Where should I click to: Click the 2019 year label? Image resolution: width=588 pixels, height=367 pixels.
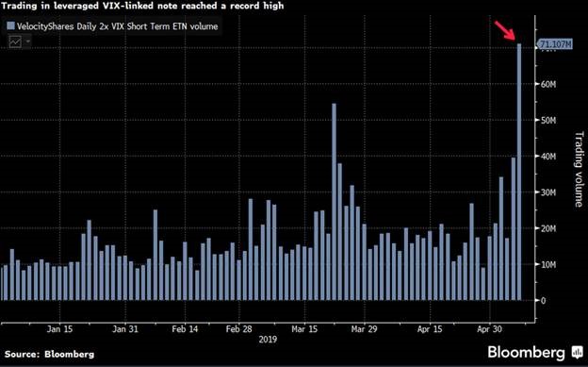[x=269, y=340]
